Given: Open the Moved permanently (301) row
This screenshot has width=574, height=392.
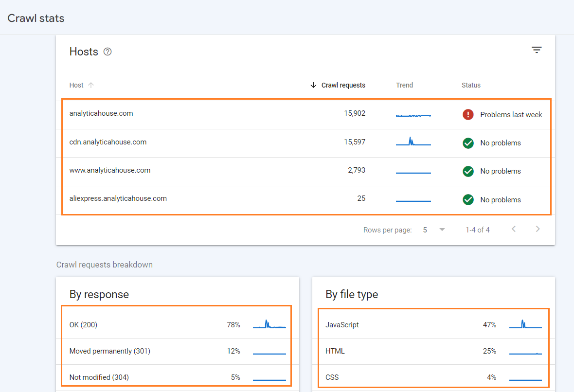Looking at the screenshot, I should point(177,351).
